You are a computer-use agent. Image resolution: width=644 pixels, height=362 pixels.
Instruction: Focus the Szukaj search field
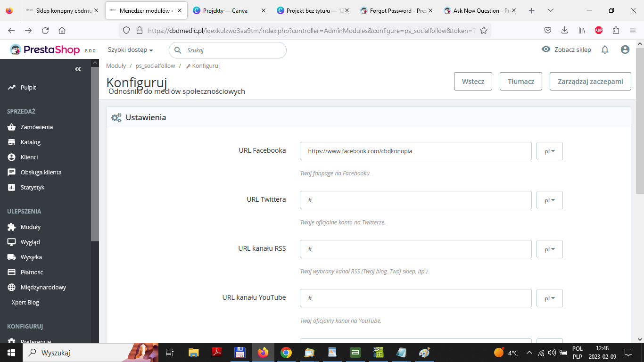coord(228,50)
